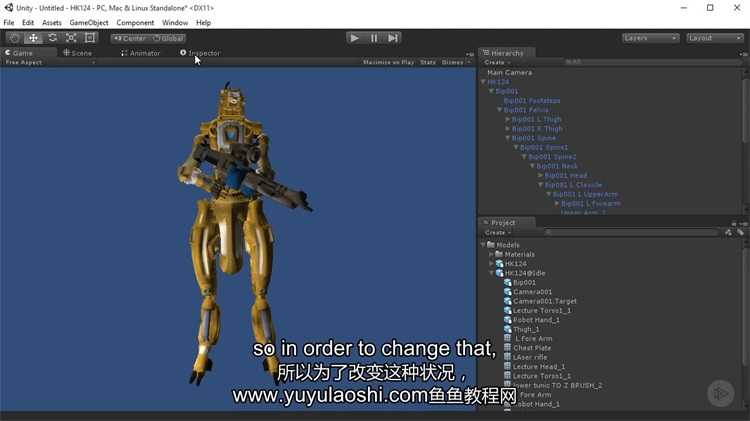Select Lecture Head_1 mesh icon
Screen dimensions: 750x421
507,366
